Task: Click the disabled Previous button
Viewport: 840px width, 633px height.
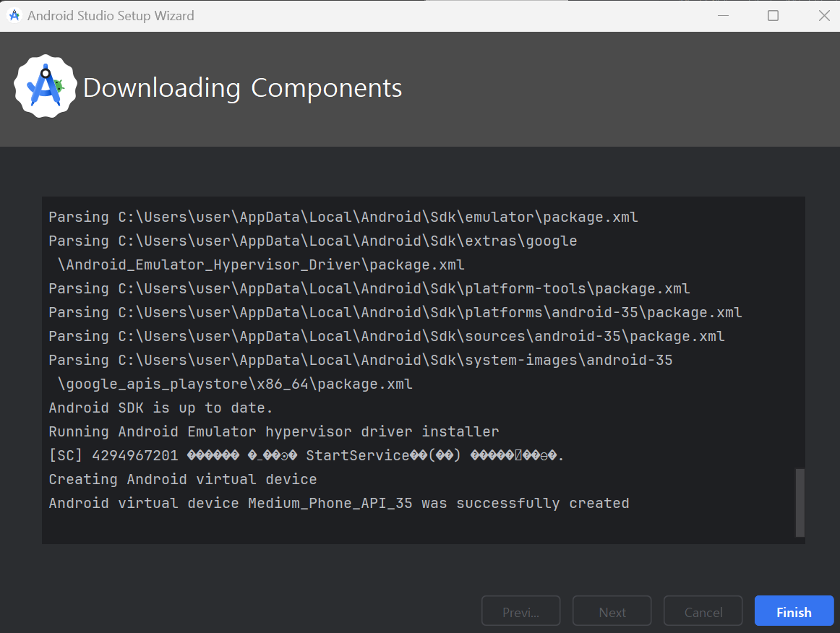Action: pos(520,611)
